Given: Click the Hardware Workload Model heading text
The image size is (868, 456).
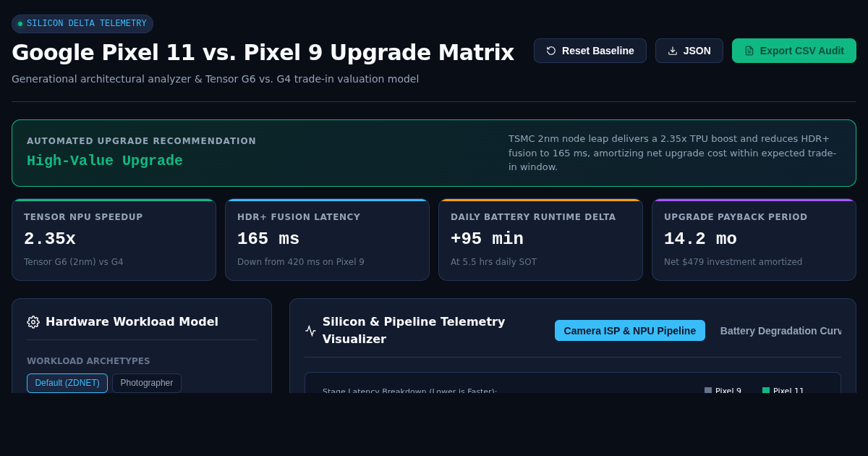Looking at the screenshot, I should point(132,322).
